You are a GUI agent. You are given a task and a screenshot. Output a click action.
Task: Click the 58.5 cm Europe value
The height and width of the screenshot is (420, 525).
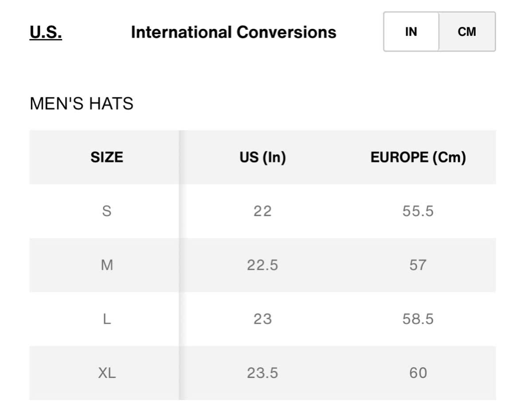[418, 319]
